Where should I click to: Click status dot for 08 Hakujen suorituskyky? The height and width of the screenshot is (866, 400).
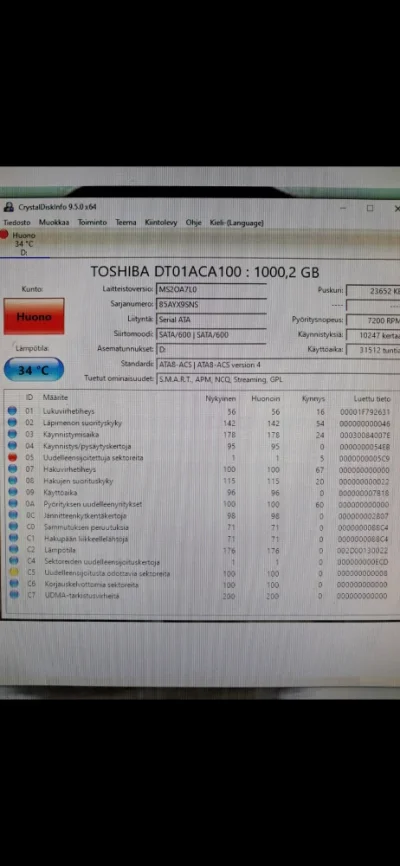pyautogui.click(x=13, y=481)
